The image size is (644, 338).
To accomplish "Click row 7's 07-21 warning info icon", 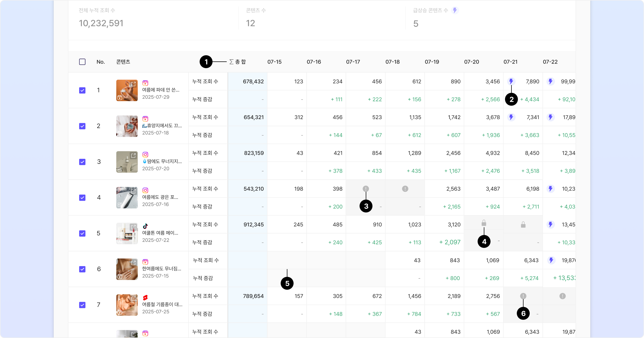I will (523, 296).
